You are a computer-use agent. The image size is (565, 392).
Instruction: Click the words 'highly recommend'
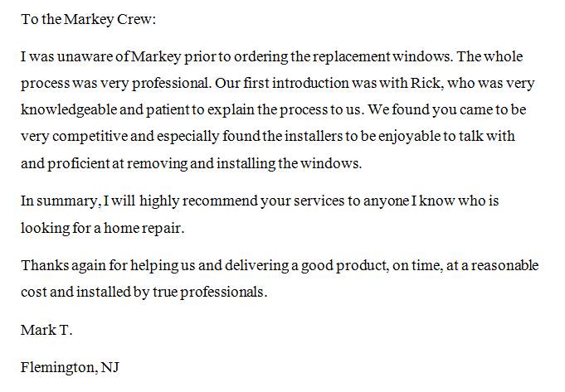tap(198, 201)
